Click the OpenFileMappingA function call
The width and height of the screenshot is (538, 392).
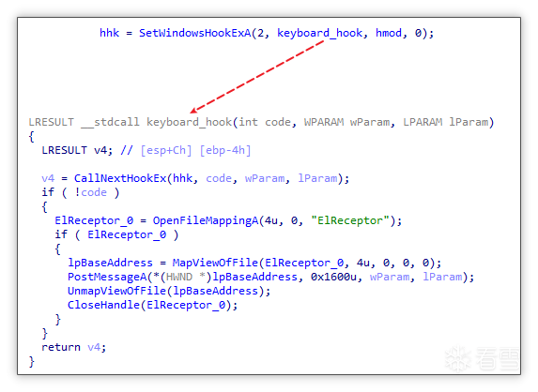click(206, 220)
